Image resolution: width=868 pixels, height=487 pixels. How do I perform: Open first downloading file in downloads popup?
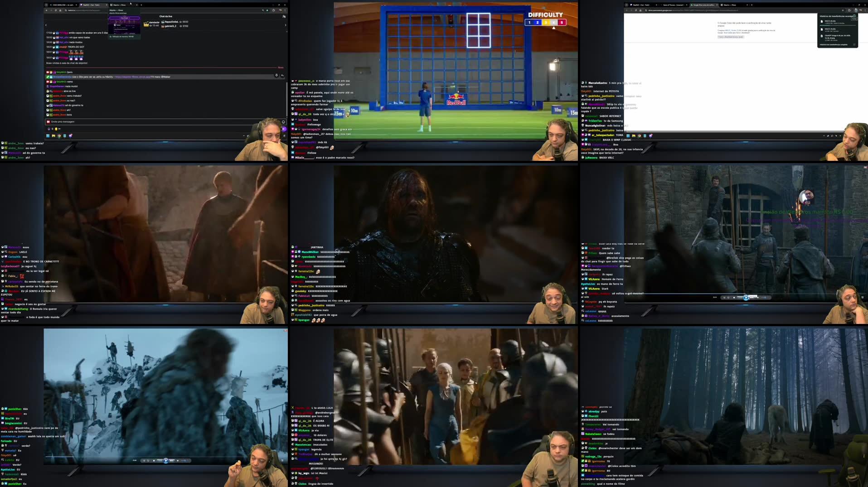coord(838,22)
